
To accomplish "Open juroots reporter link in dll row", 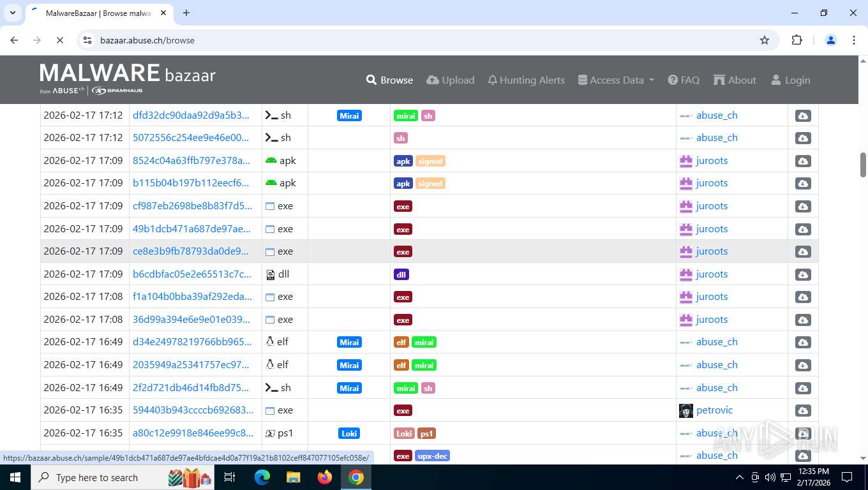I will 712,274.
